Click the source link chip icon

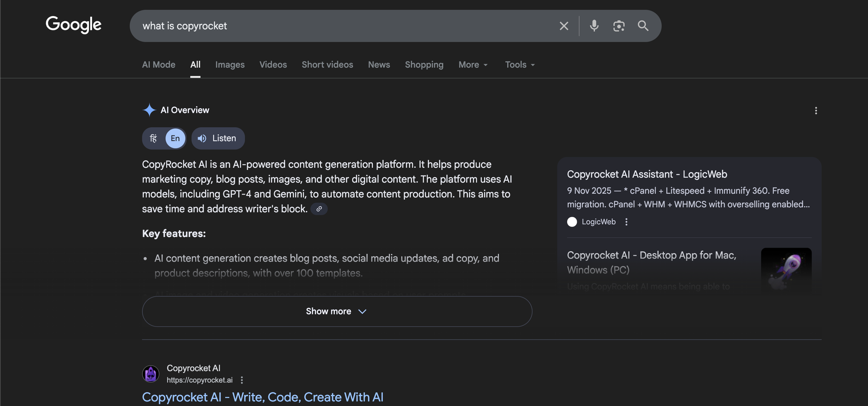tap(319, 209)
